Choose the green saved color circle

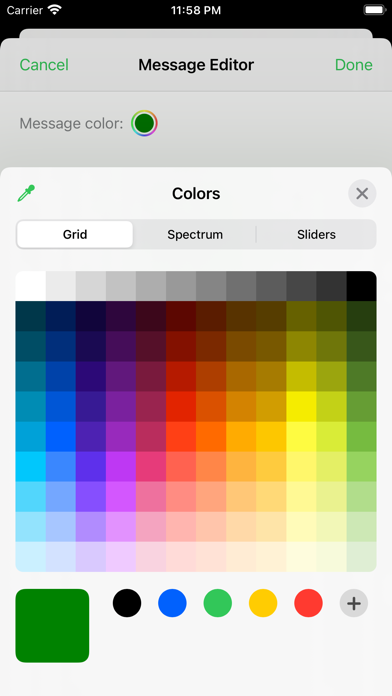(218, 603)
